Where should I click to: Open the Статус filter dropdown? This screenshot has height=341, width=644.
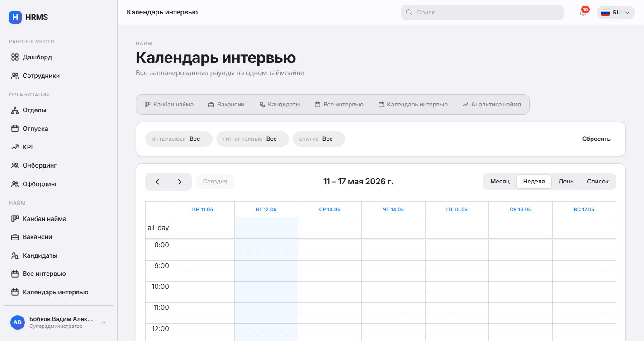319,139
